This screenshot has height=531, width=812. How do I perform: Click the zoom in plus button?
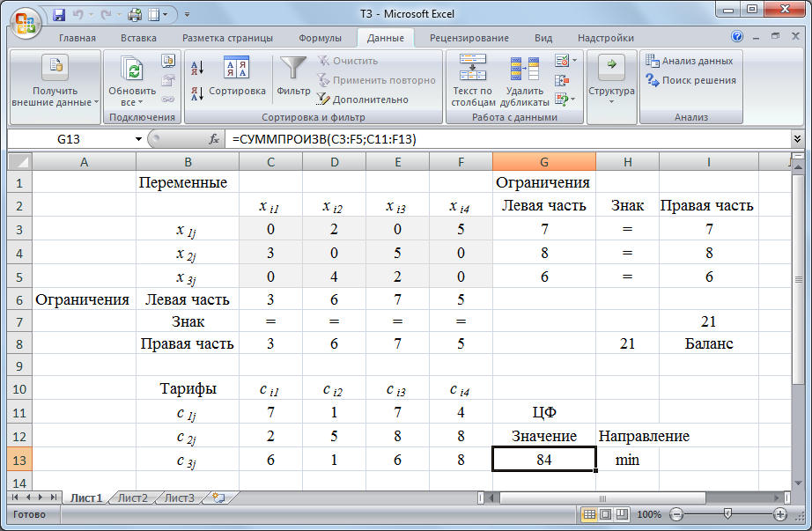tap(780, 514)
